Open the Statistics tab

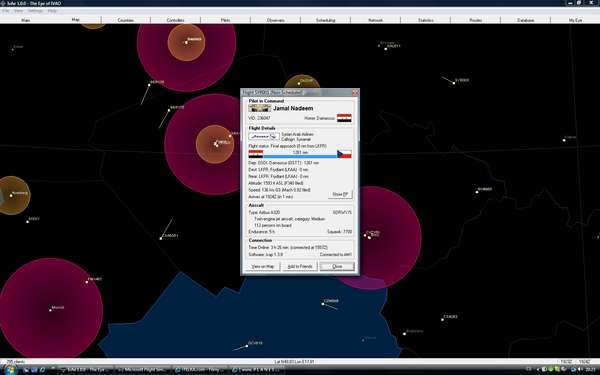click(426, 20)
